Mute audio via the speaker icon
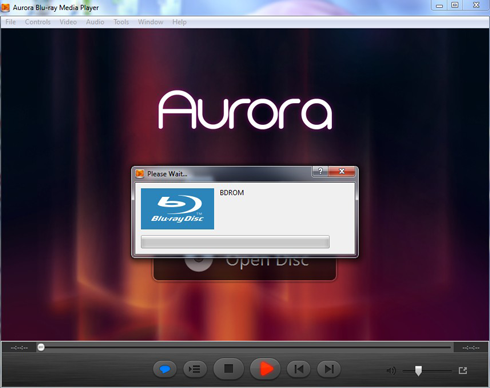Screen dimensions: 490x388 coord(391,370)
